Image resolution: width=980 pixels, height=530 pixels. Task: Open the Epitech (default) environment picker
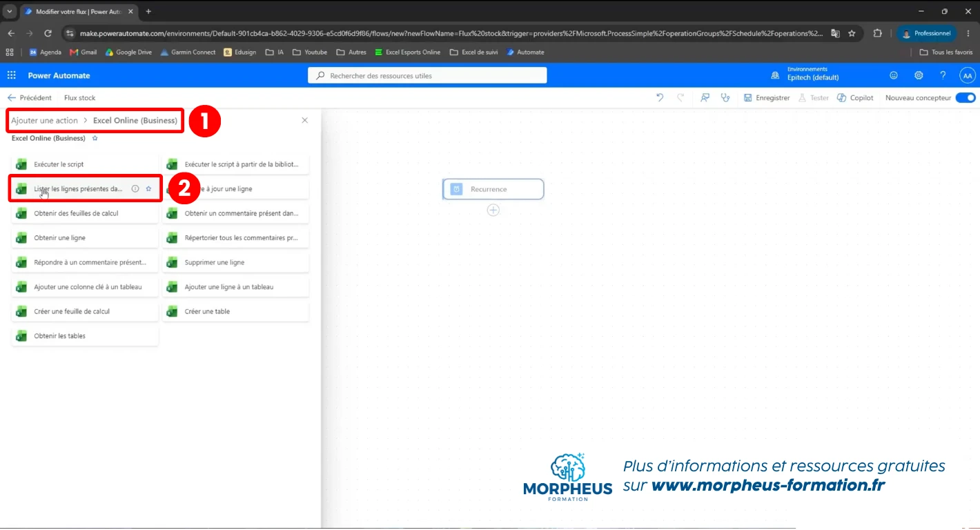click(x=805, y=74)
